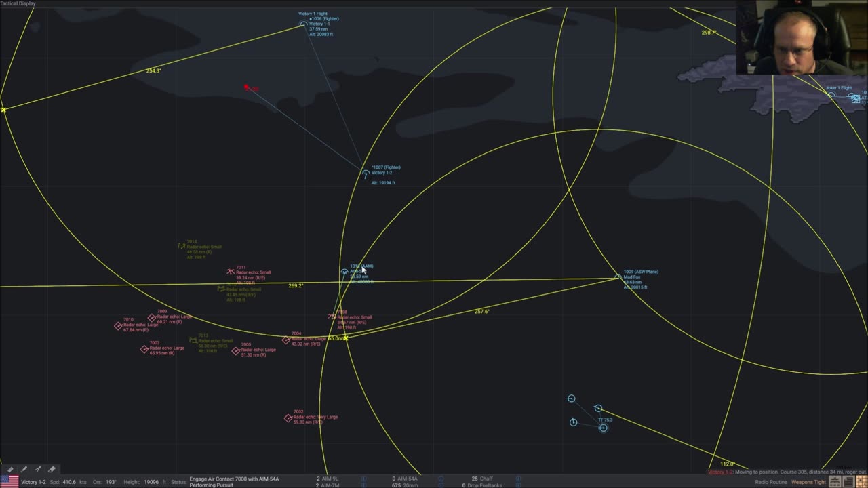The width and height of the screenshot is (868, 488).
Task: Click the TF 75.3 label
Action: [605, 420]
